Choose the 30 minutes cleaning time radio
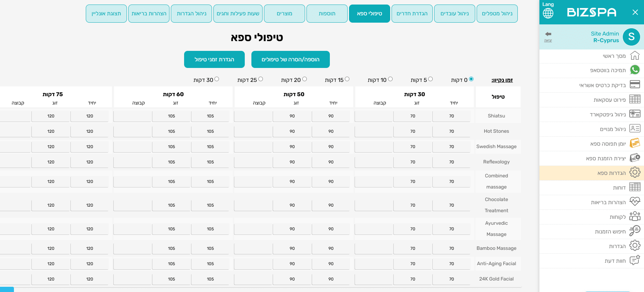The height and width of the screenshot is (292, 644). 217,79
